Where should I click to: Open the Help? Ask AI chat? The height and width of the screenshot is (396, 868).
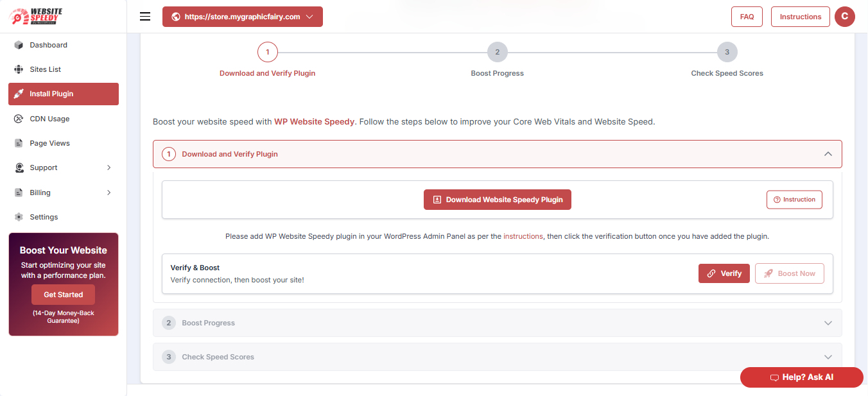802,377
